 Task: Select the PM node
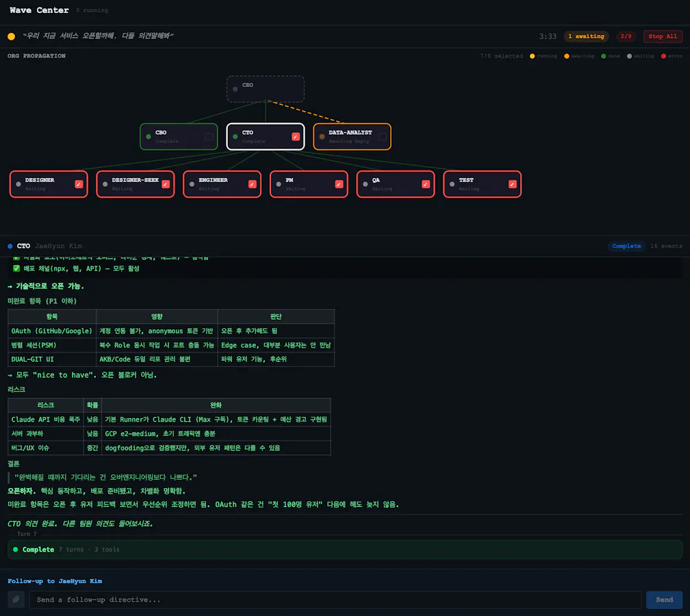click(309, 184)
